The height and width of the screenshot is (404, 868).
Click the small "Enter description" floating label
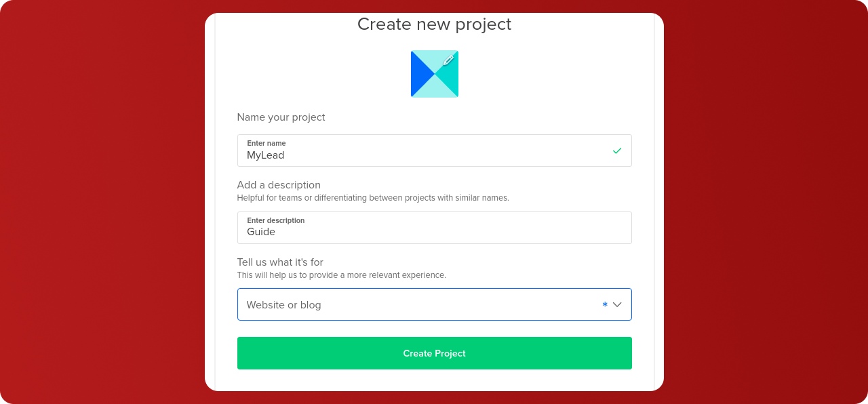pos(275,220)
